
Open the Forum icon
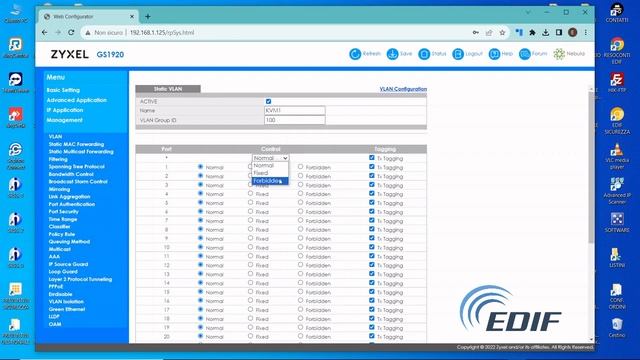click(x=524, y=54)
